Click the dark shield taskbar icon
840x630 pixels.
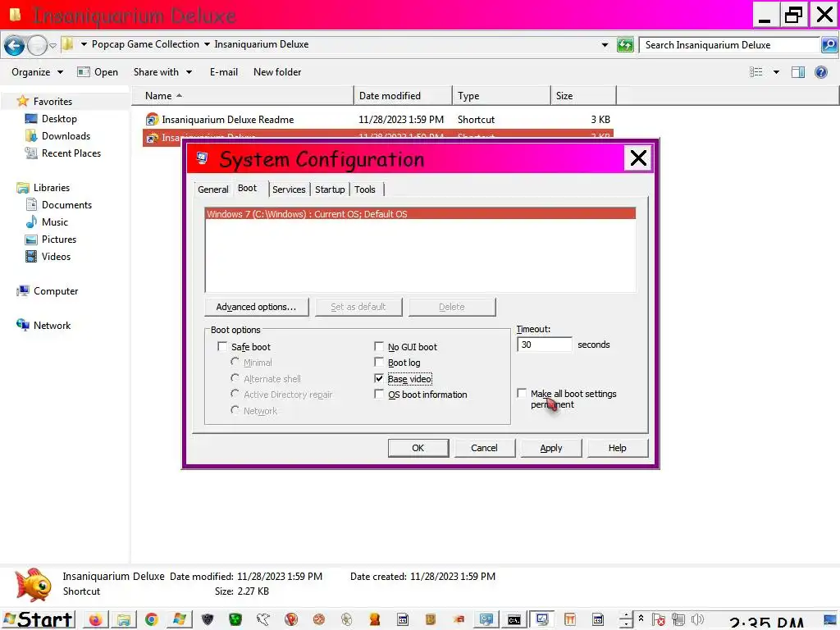tap(208, 620)
